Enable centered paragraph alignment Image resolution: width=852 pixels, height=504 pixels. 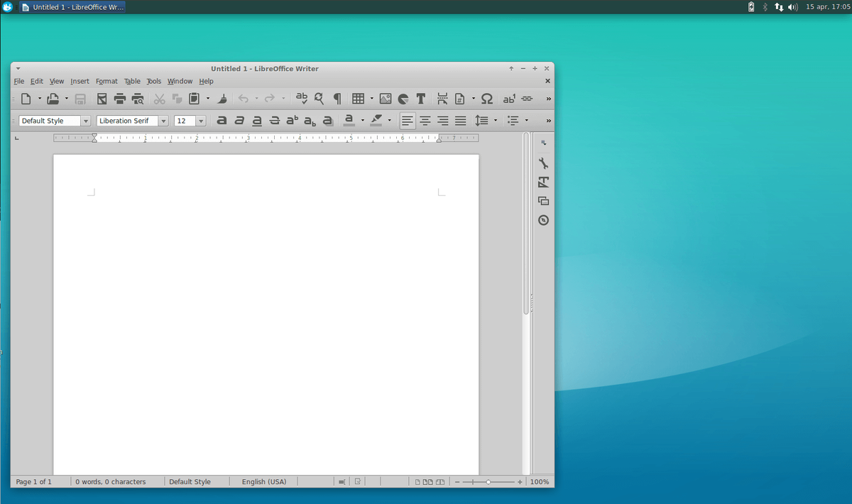tap(425, 120)
